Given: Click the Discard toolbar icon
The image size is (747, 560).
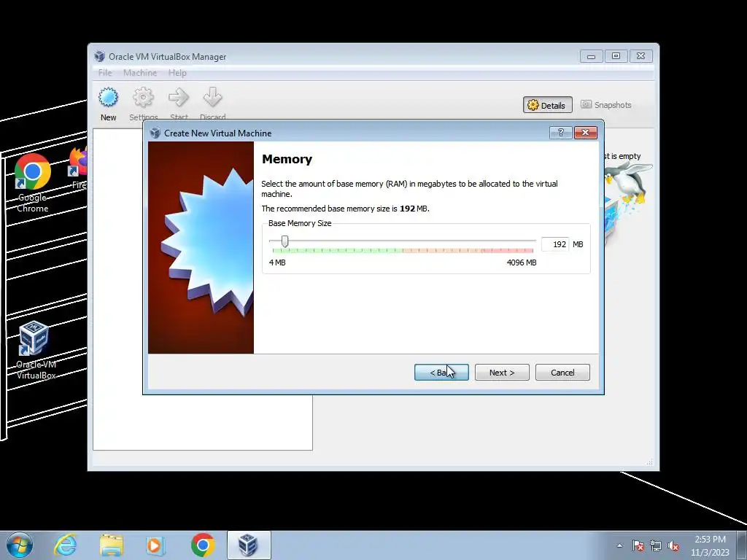Looking at the screenshot, I should click(x=212, y=104).
